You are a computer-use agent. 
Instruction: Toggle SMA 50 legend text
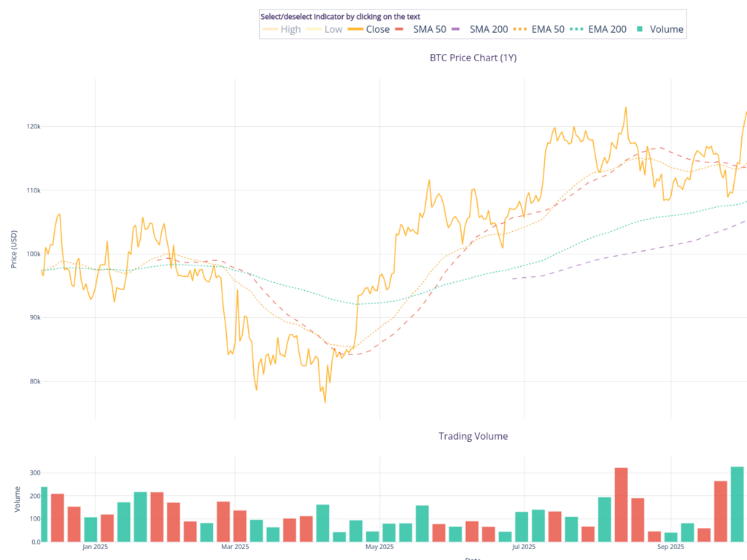point(429,29)
